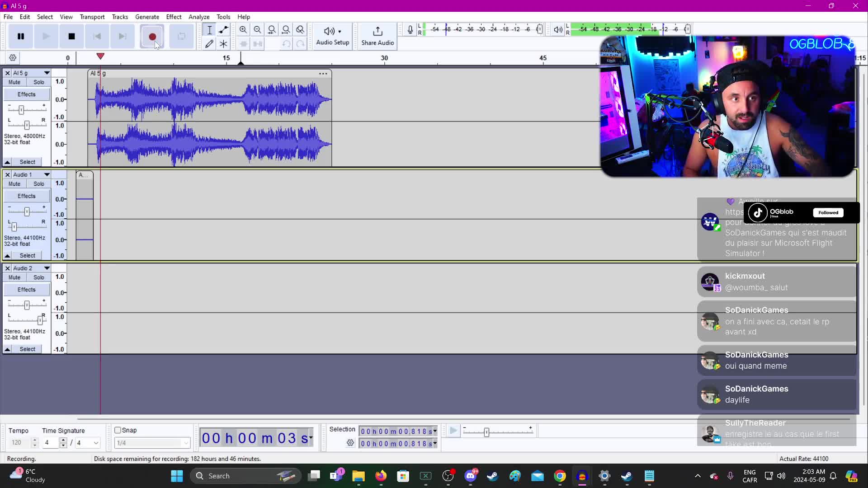Viewport: 868px width, 488px height.
Task: Click the Audio 1 track pan slider
Action: 14,226
